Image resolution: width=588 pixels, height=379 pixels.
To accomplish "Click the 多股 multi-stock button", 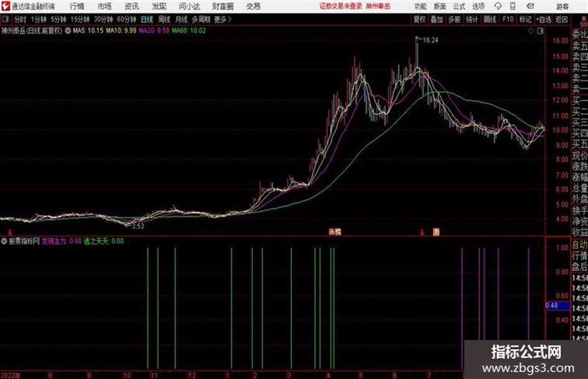I will click(x=454, y=19).
